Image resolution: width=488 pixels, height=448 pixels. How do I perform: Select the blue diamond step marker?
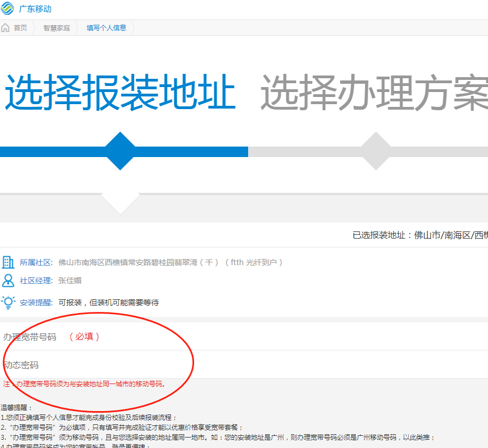[120, 151]
